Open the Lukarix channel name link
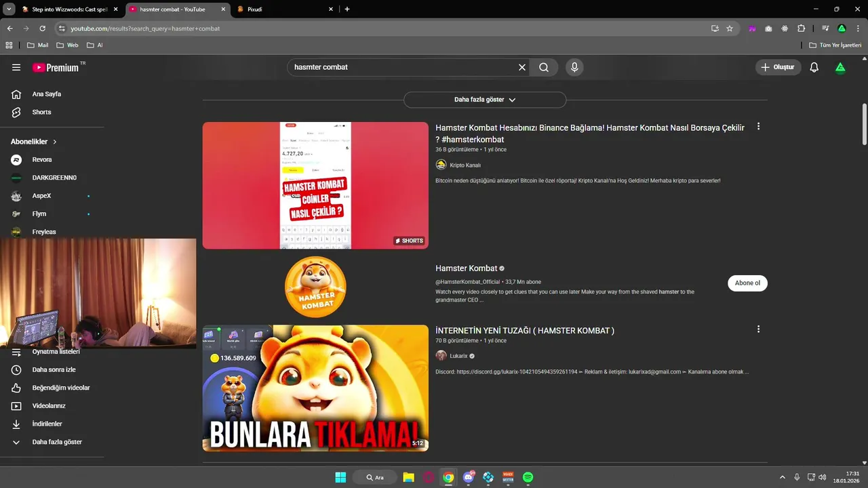Image resolution: width=868 pixels, height=488 pixels. [x=459, y=356]
